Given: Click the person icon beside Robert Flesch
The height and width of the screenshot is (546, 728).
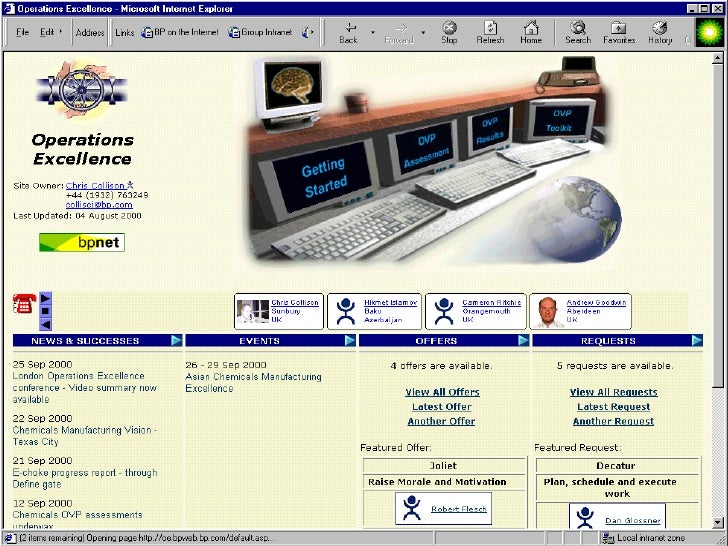Looking at the screenshot, I should point(412,508).
